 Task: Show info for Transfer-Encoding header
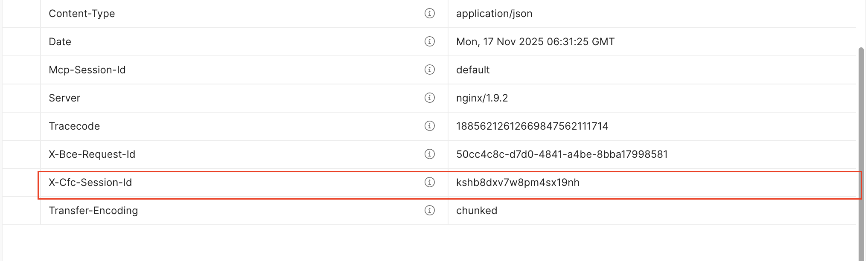[429, 211]
